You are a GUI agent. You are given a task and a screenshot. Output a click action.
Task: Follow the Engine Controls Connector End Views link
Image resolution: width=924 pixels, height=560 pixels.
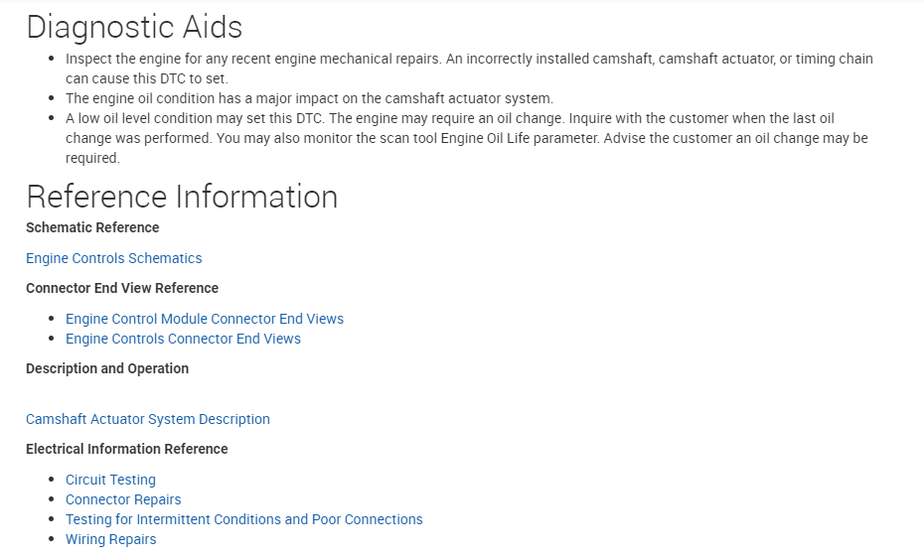point(183,339)
